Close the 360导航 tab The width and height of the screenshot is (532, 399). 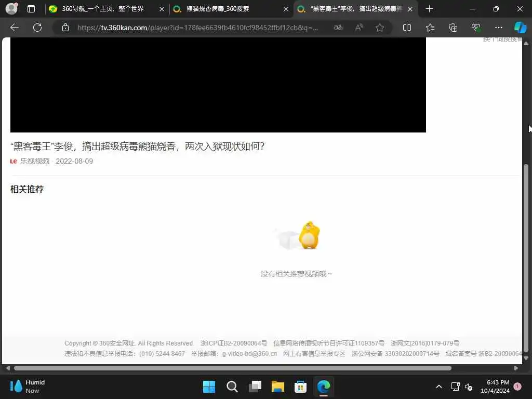point(162,9)
